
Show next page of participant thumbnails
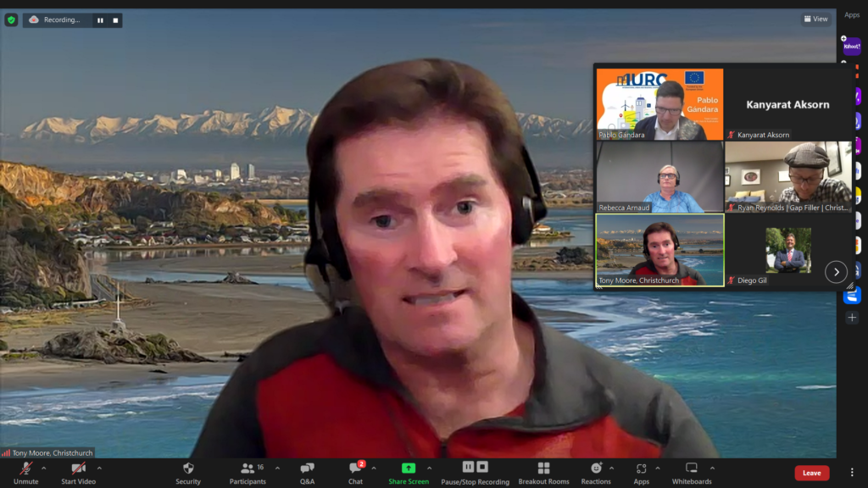coord(836,271)
